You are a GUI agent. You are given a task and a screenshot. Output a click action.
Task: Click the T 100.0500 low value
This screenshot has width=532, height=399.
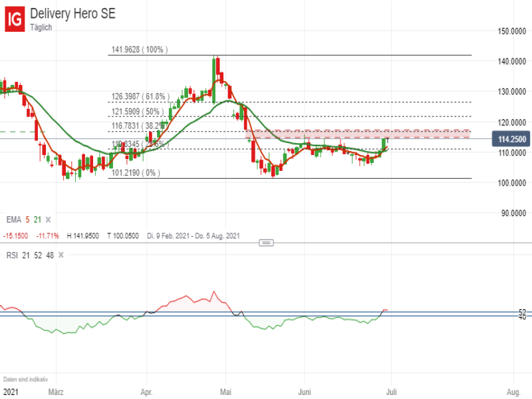click(x=123, y=236)
